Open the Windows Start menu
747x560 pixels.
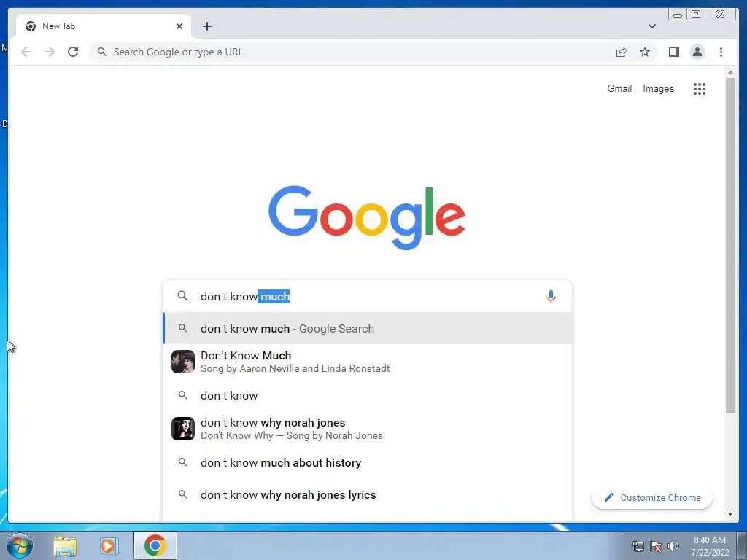tap(20, 545)
